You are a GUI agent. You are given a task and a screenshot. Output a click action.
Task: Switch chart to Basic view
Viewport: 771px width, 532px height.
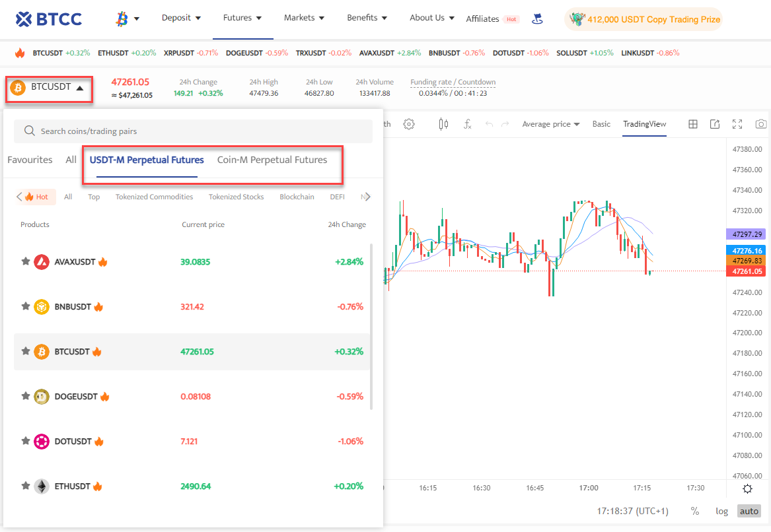(x=601, y=124)
